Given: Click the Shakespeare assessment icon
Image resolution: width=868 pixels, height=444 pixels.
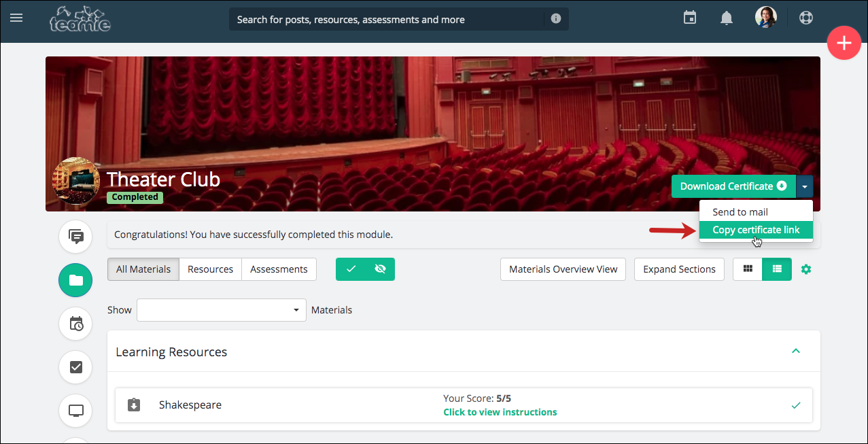Looking at the screenshot, I should click(x=134, y=405).
